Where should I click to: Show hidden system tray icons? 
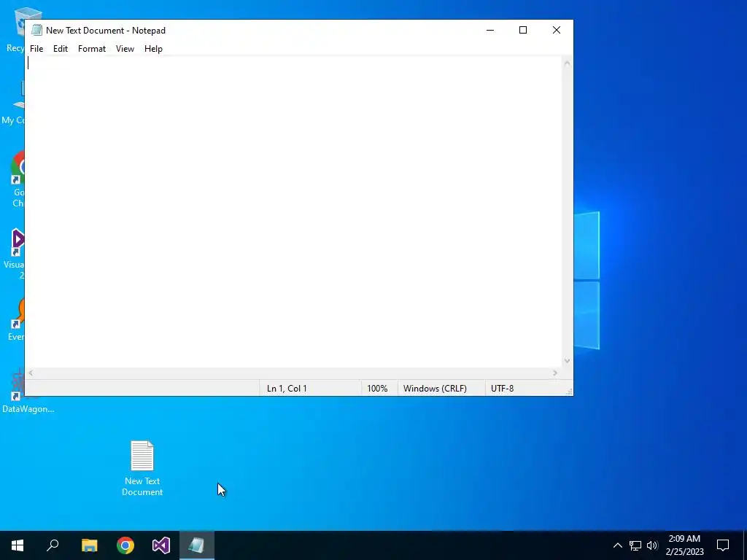click(617, 545)
